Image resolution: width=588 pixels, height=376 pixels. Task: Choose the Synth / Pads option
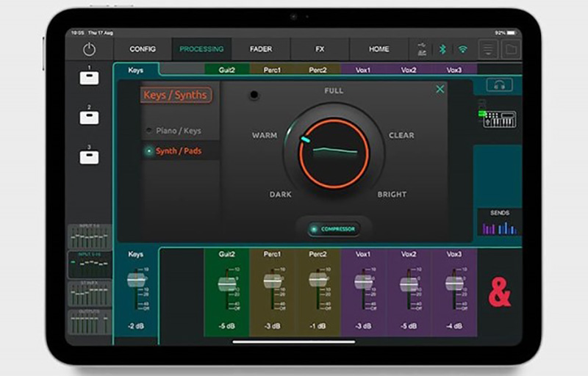[x=179, y=151]
